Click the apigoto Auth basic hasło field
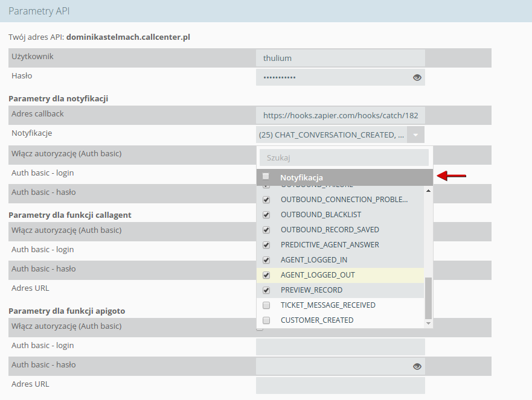532x400 pixels. (x=341, y=366)
